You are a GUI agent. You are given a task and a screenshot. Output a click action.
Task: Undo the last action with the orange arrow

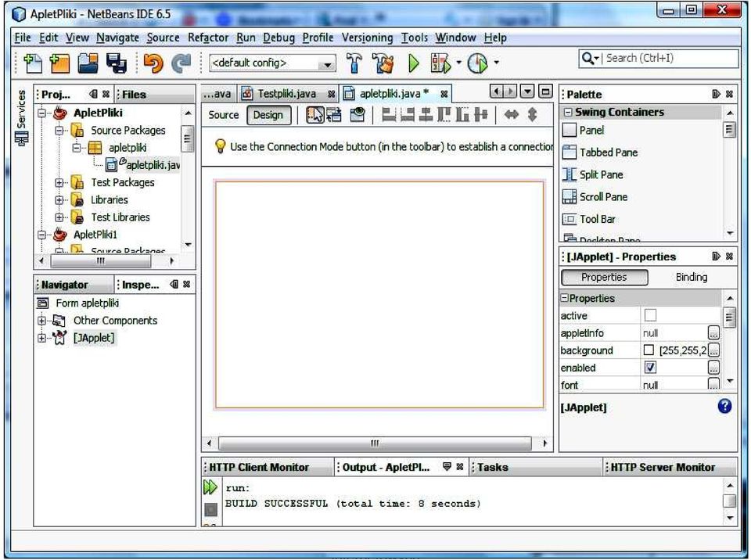pos(153,63)
